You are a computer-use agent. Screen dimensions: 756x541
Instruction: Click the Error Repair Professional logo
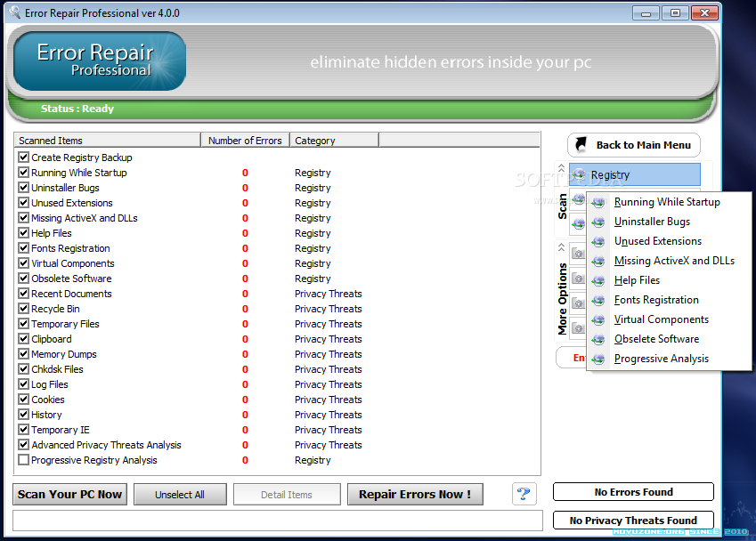(100, 61)
